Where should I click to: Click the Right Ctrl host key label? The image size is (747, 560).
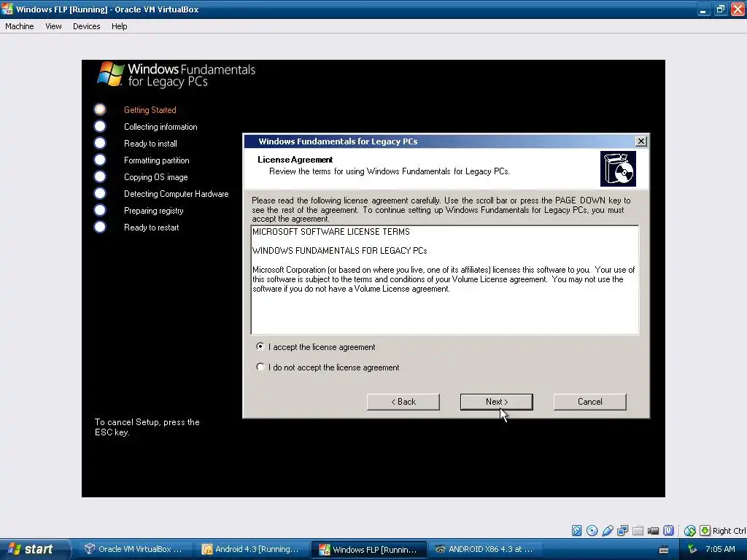tap(729, 531)
